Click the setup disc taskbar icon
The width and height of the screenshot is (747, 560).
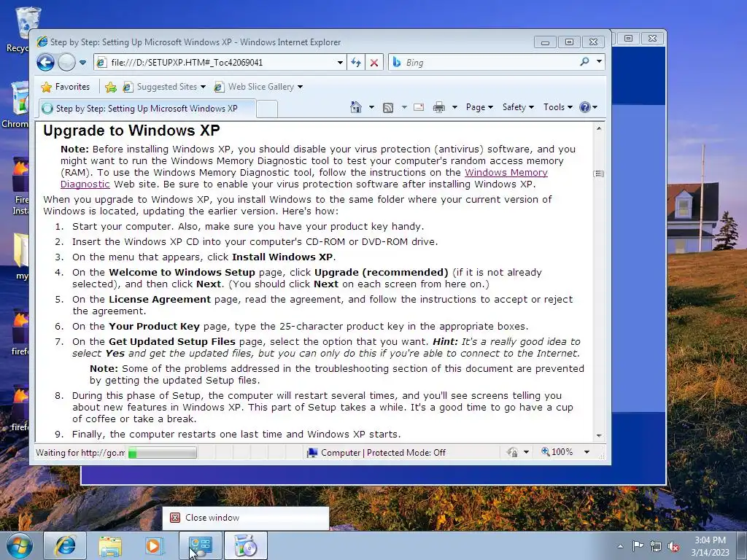pyautogui.click(x=245, y=545)
